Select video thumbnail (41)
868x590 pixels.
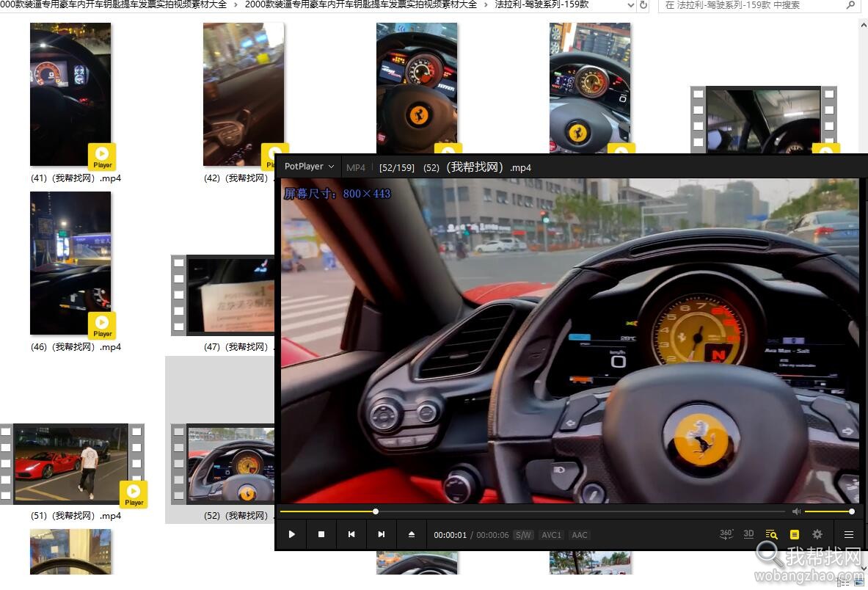pyautogui.click(x=70, y=94)
